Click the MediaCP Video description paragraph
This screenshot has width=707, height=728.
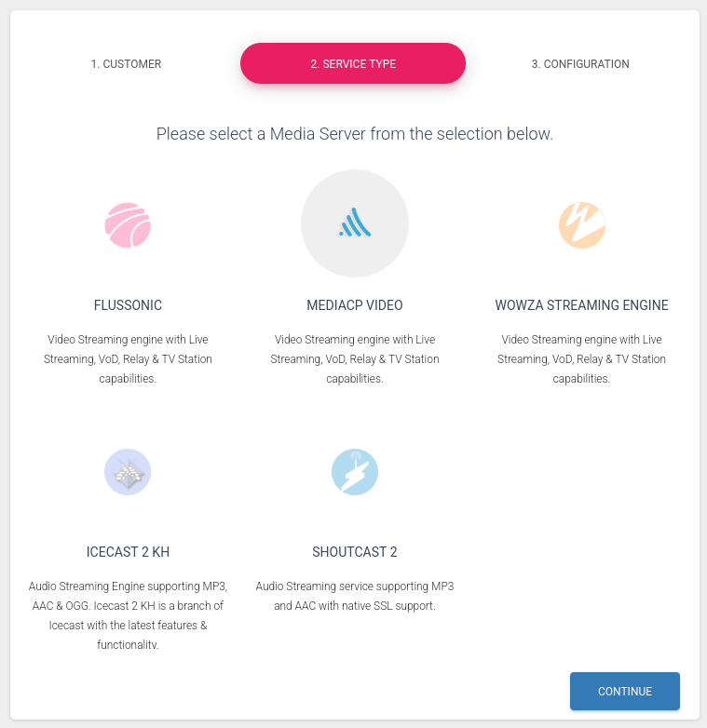click(x=355, y=359)
